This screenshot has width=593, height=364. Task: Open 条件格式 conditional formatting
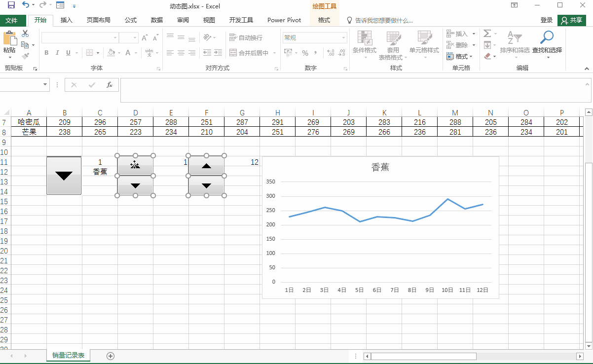coord(365,45)
